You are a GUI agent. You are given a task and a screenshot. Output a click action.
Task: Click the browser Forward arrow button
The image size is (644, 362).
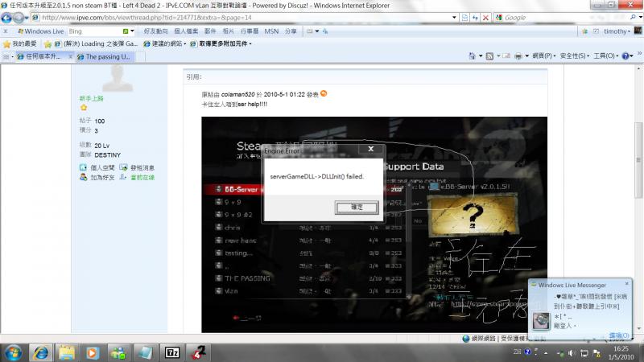click(x=18, y=18)
